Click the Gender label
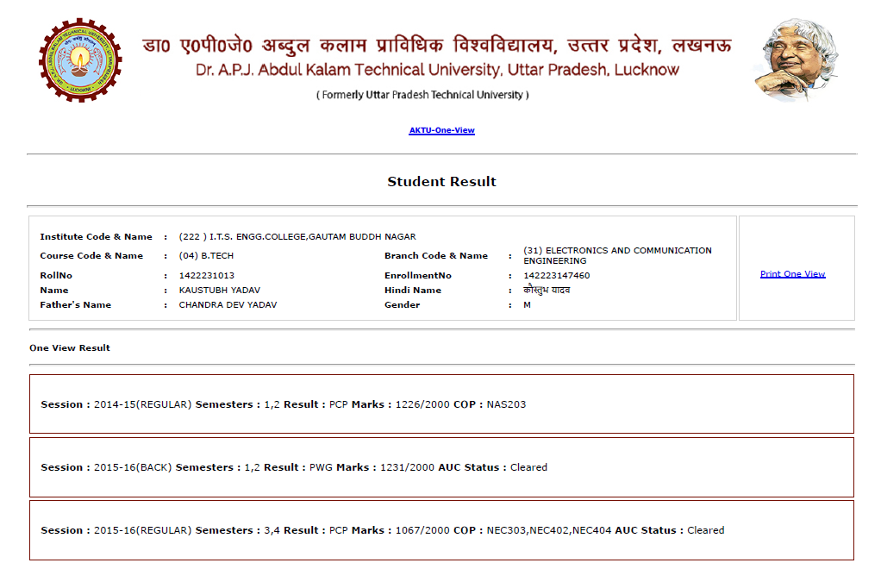The image size is (881, 588). click(403, 304)
